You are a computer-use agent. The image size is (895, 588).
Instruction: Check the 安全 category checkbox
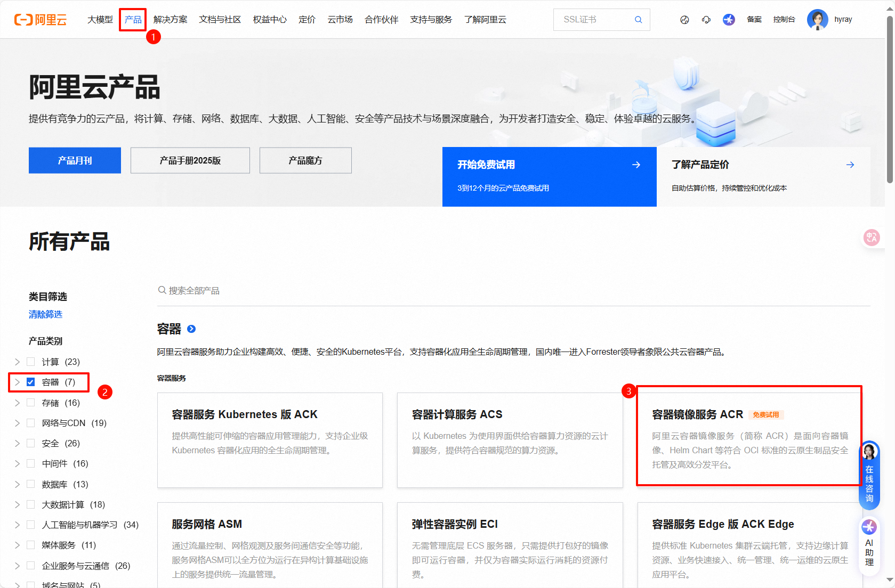(31, 443)
